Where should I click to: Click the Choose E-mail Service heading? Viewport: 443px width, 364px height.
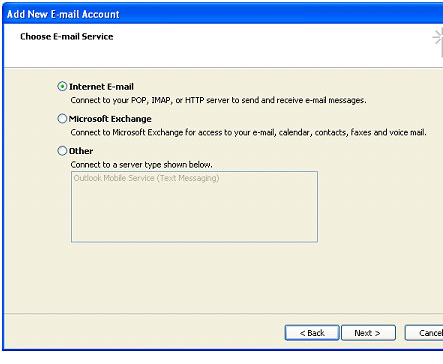click(67, 37)
